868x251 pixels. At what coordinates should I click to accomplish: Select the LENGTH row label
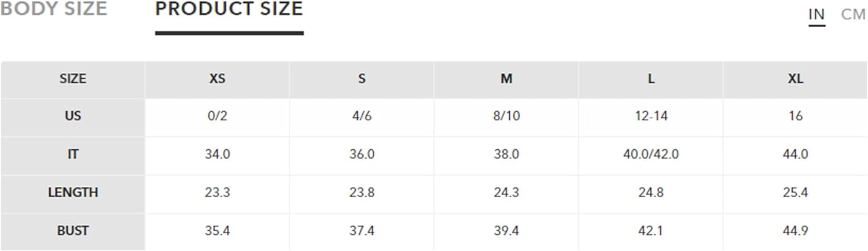pyautogui.click(x=72, y=193)
